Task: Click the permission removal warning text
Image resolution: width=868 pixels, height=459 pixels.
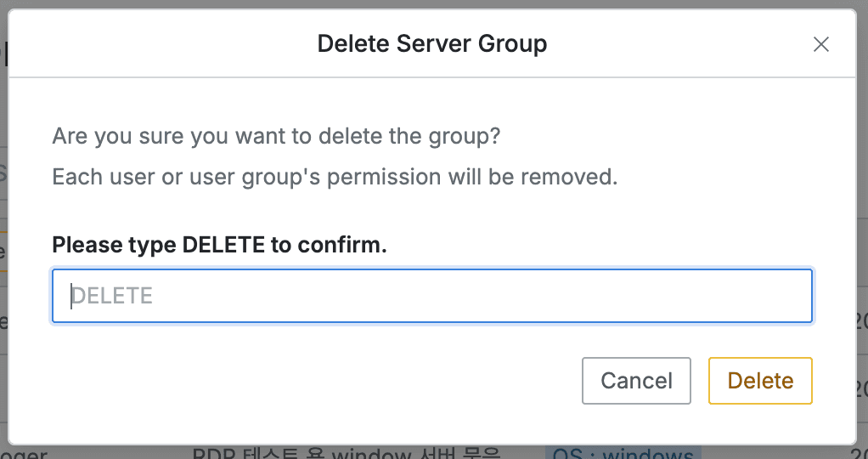Action: coord(334,177)
